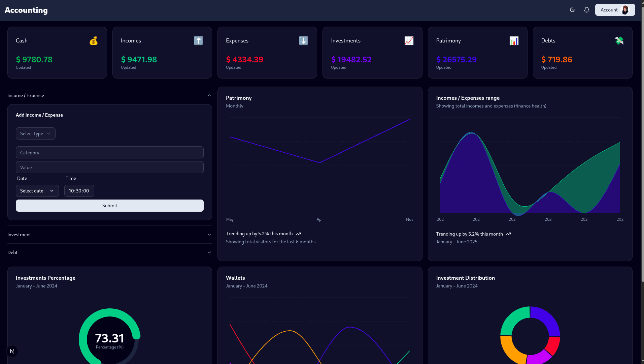Open the Select type dropdown
The image size is (644, 364).
coord(35,133)
